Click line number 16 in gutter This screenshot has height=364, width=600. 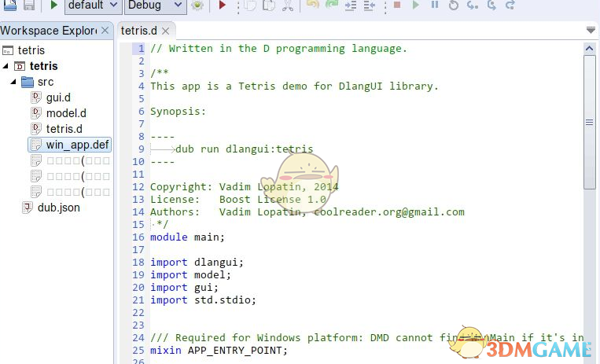[138, 237]
